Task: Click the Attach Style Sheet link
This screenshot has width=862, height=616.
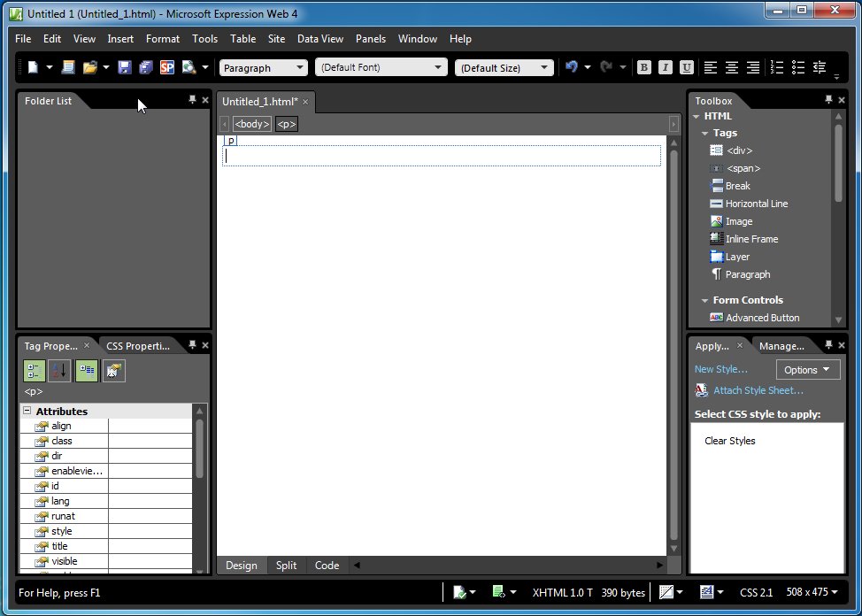Action: coord(758,390)
